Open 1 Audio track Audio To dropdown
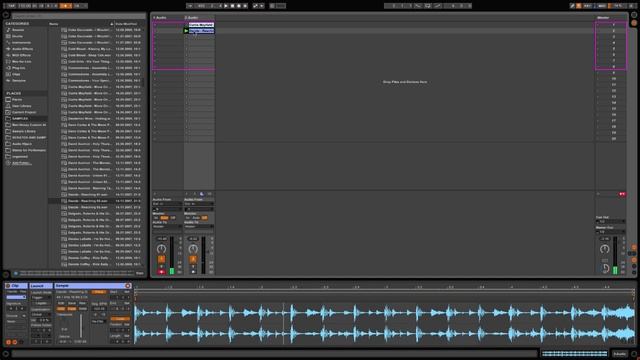Screen dimensions: 640x360 coord(167,227)
